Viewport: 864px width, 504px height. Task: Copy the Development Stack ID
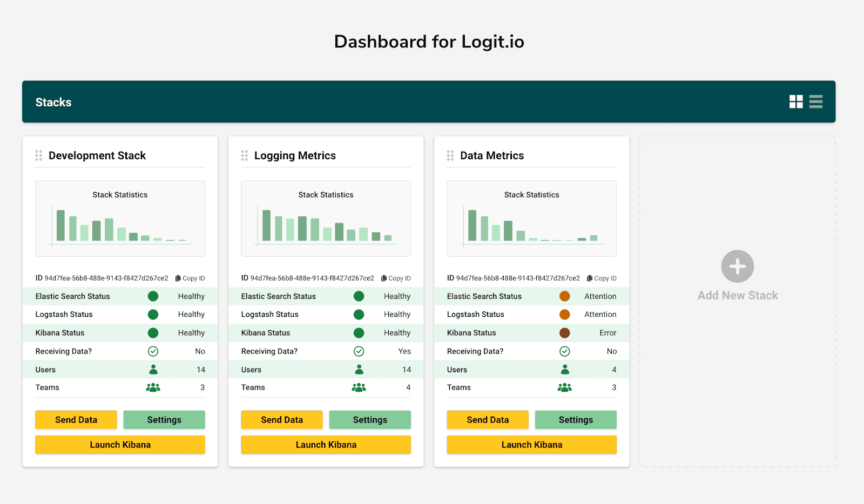(190, 278)
